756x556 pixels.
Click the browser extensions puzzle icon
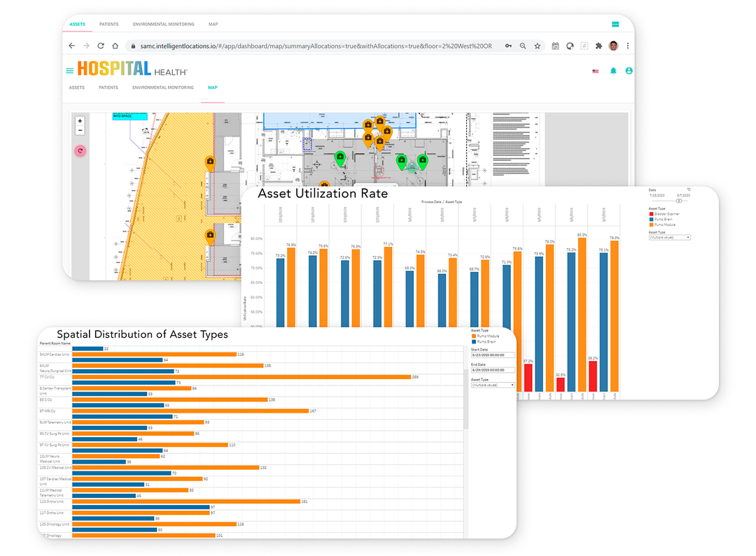598,45
